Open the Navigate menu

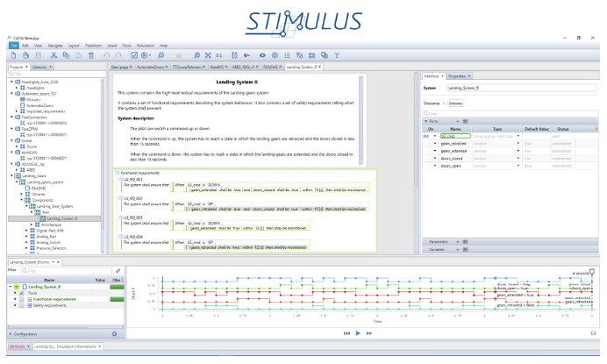(x=55, y=46)
